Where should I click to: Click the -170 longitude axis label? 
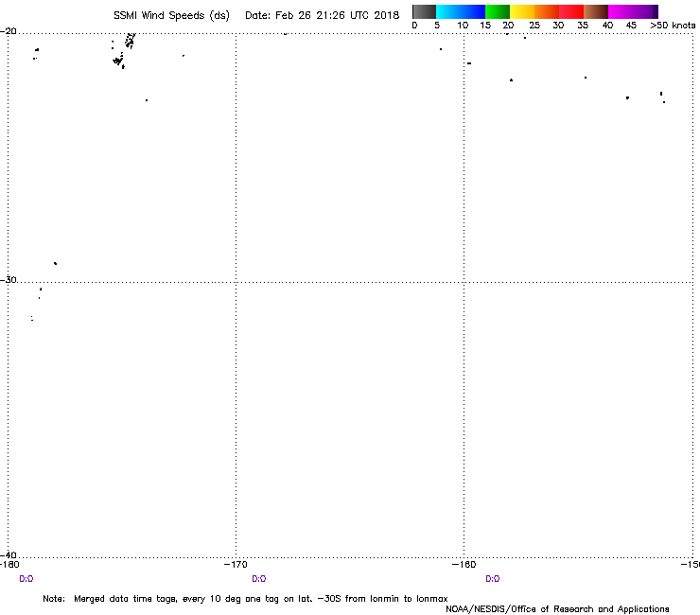[x=236, y=565]
